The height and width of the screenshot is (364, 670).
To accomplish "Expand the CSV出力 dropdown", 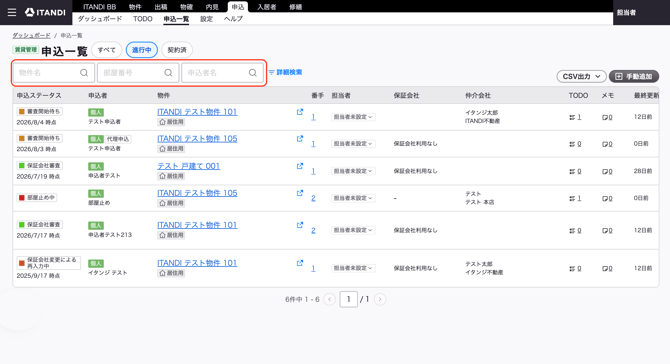I will point(582,76).
